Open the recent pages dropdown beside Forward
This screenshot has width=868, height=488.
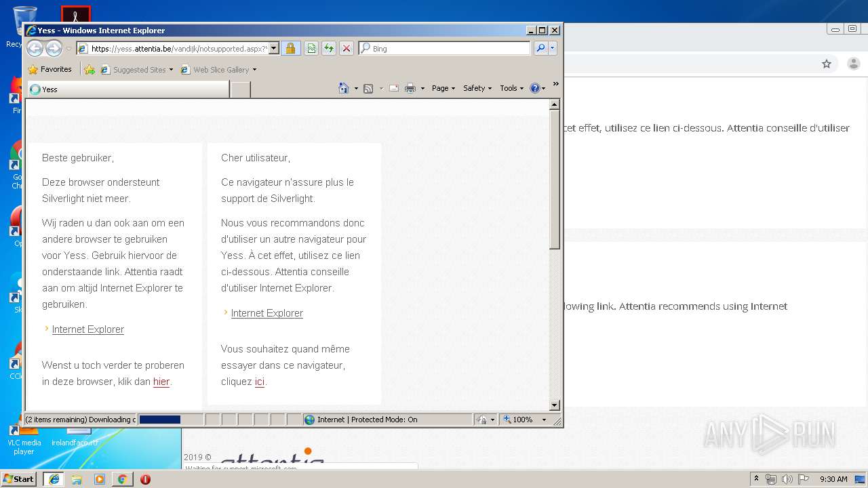[68, 49]
